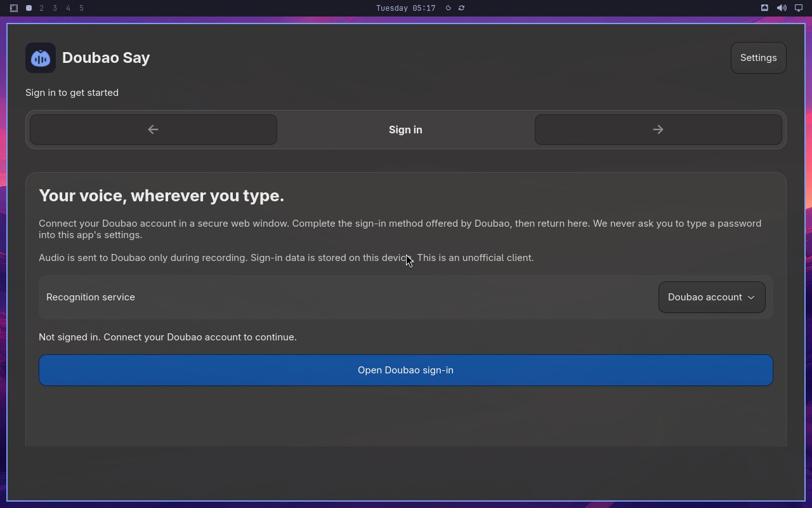Click the Doubao Say app logo icon
Image resolution: width=812 pixels, height=508 pixels.
click(41, 58)
